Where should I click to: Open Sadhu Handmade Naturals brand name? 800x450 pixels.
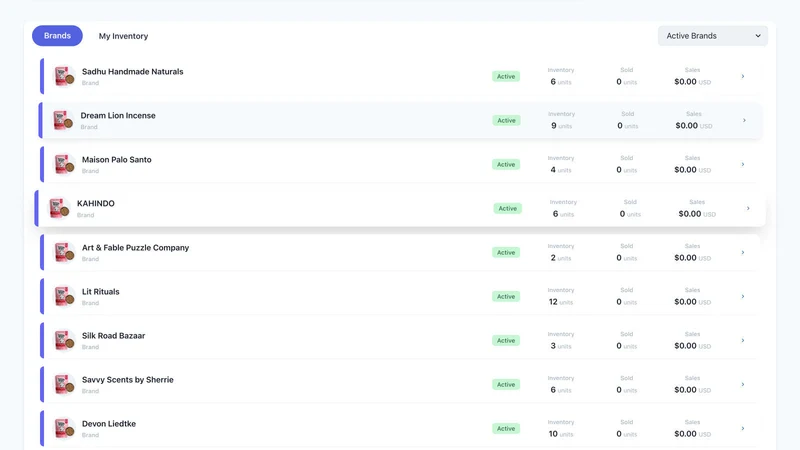click(x=133, y=71)
